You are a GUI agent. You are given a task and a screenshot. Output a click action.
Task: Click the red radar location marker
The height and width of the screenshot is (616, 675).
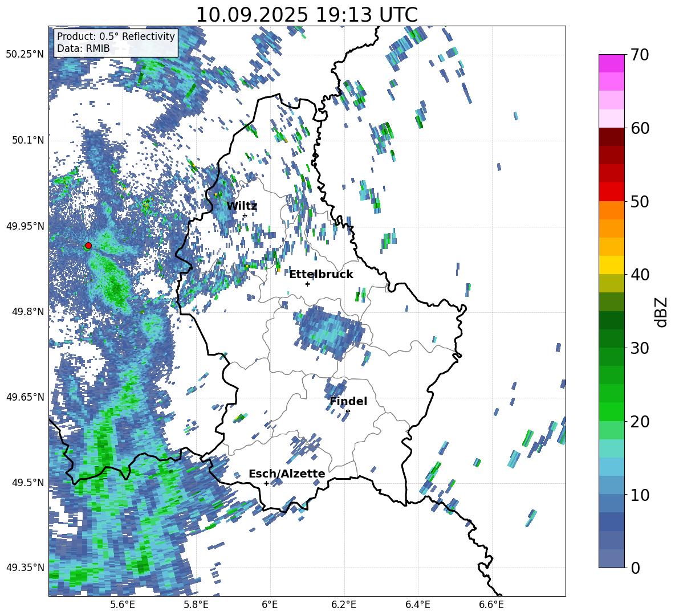(88, 246)
